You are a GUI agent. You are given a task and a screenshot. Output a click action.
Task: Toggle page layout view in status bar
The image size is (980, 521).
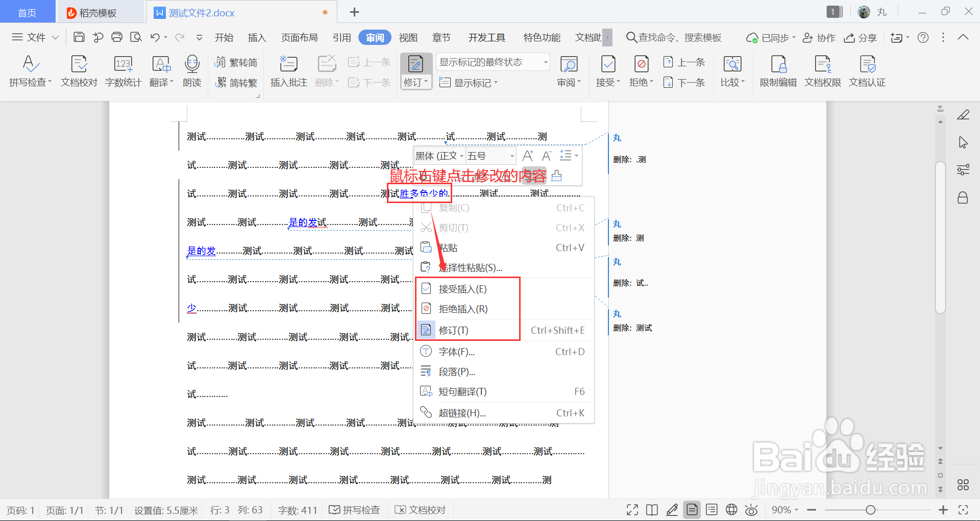(x=692, y=509)
